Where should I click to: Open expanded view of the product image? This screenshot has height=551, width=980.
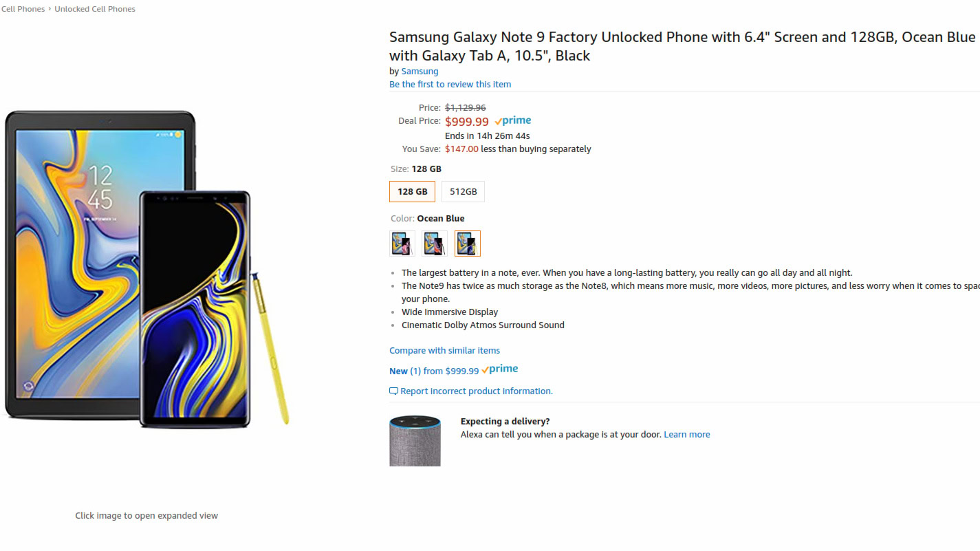pos(147,268)
